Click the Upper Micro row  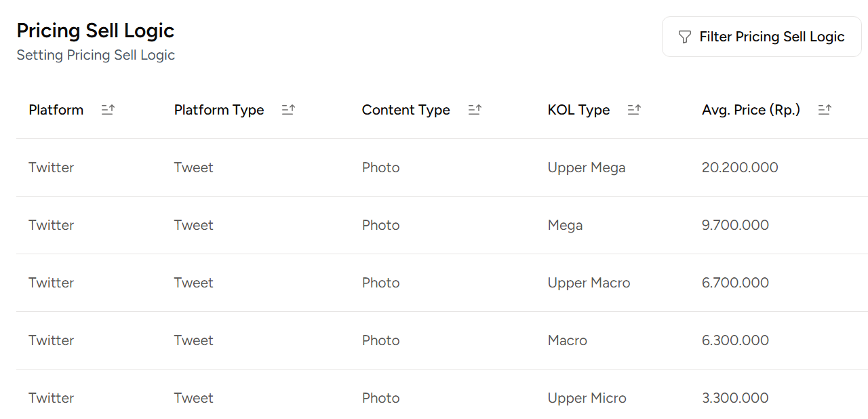click(x=434, y=398)
